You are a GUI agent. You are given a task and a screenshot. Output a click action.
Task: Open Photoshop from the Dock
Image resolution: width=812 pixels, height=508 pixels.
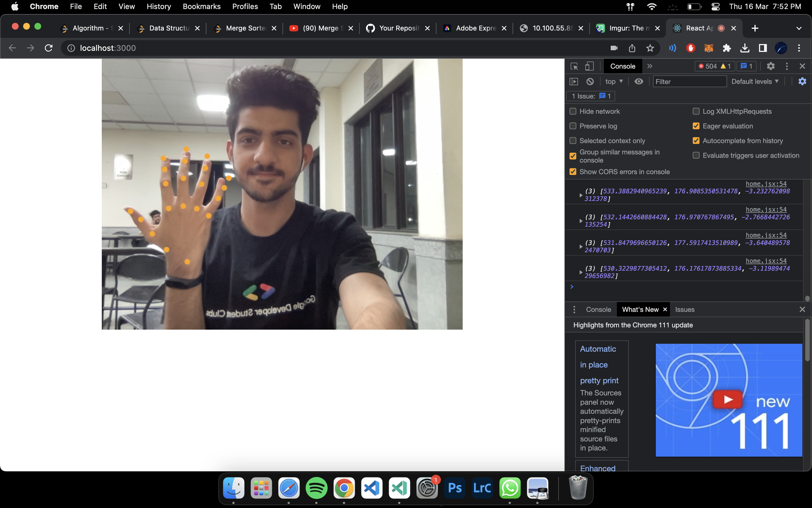(x=454, y=488)
